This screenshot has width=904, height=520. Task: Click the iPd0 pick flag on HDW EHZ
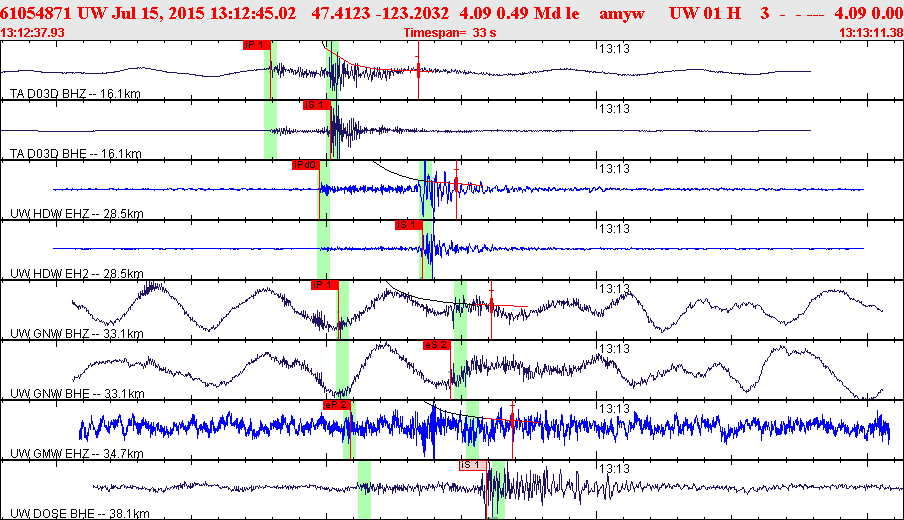click(306, 165)
